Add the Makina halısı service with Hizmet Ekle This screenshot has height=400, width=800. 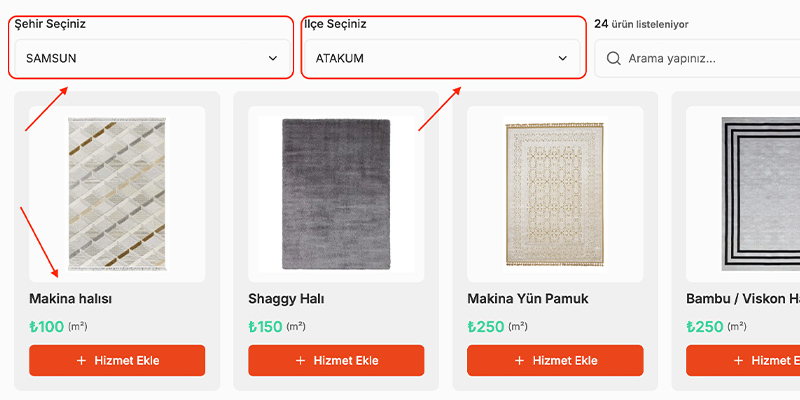tap(117, 361)
